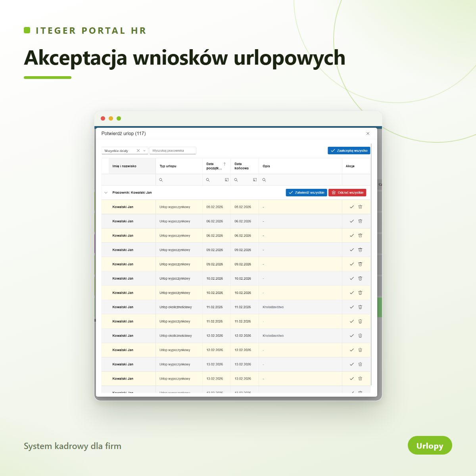Viewport: 476px width, 476px height.
Task: Open the Wszystkie działy dropdown arrow
Action: pos(144,151)
